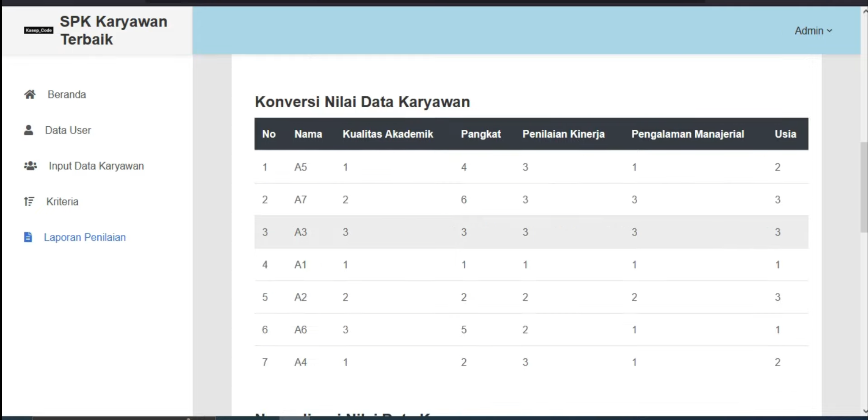
Task: Click the Konversi Nilai Data Karyawan heading
Action: pos(362,102)
